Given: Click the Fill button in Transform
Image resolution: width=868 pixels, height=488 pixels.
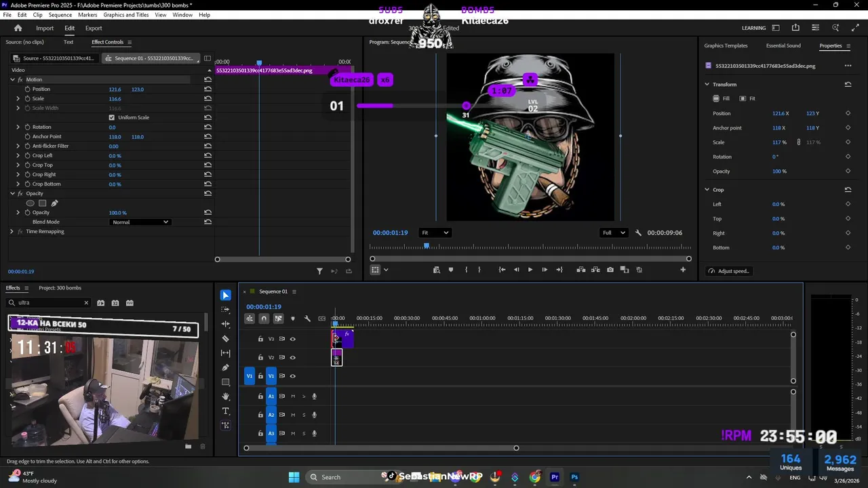Looking at the screenshot, I should tap(721, 98).
